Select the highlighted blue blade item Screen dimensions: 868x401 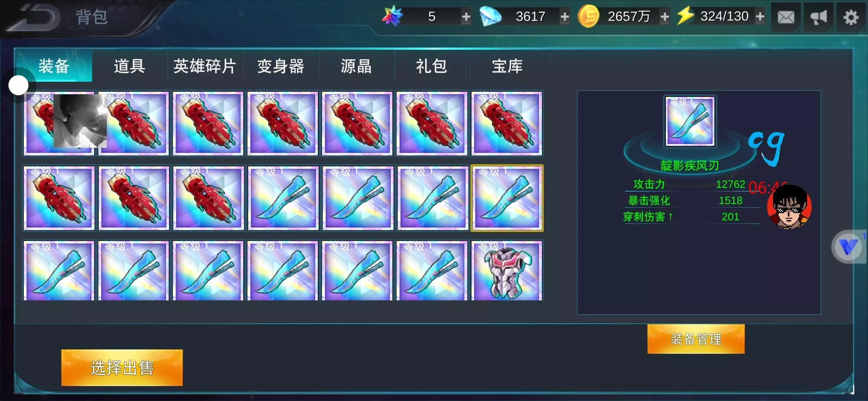(507, 198)
